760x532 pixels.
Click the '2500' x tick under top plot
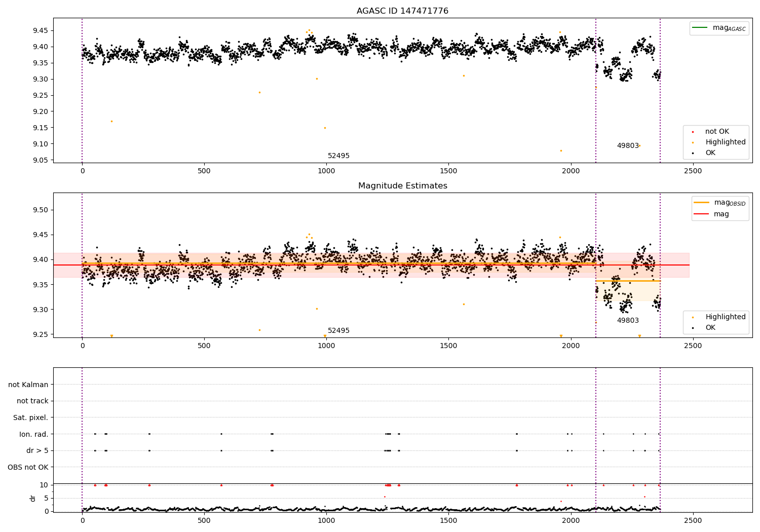click(x=693, y=171)
